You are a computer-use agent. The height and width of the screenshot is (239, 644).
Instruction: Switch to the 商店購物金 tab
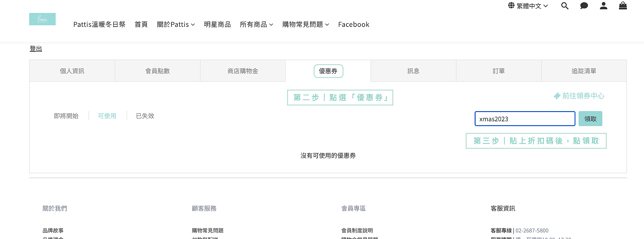pyautogui.click(x=243, y=71)
